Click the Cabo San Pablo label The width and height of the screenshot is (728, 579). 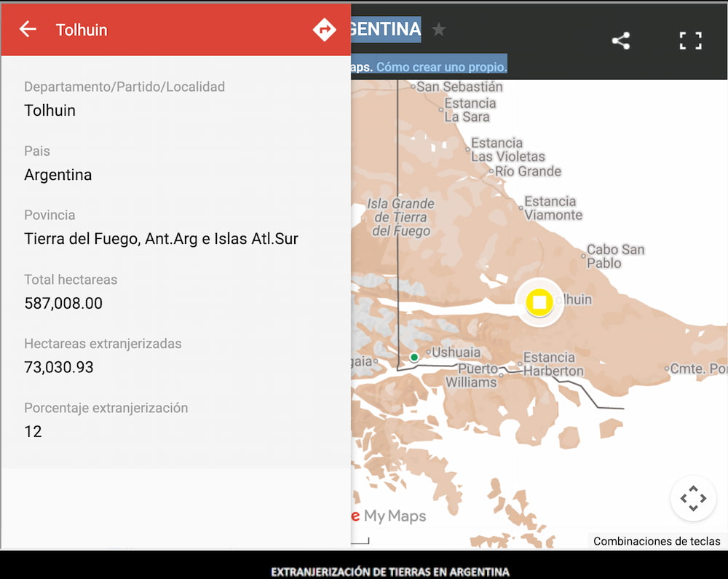(615, 256)
